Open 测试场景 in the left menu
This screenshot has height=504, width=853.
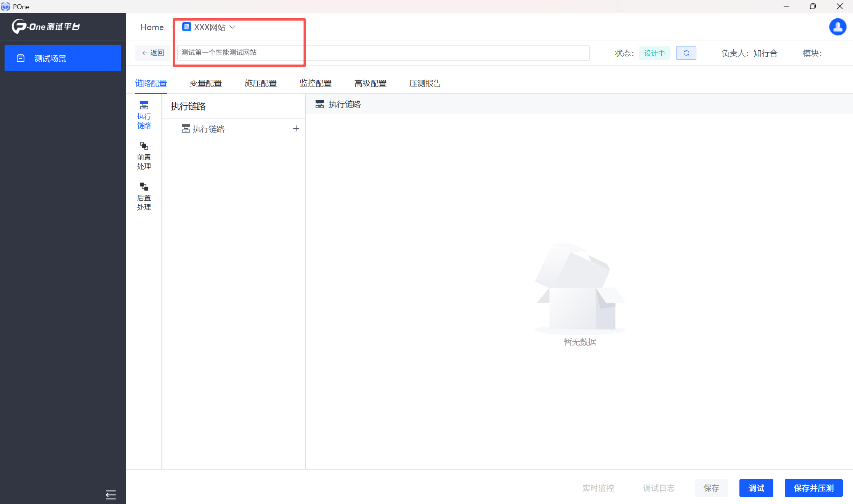tap(63, 58)
